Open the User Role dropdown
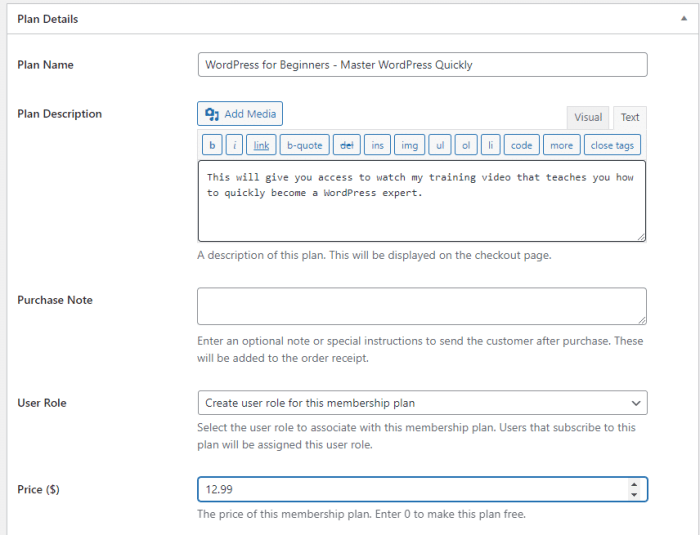Viewport: 700px width, 535px height. 422,403
